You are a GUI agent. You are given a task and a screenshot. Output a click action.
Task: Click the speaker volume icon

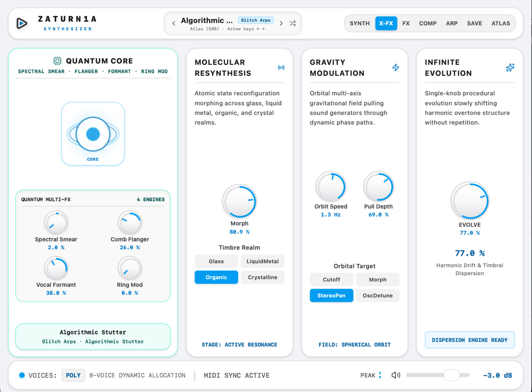[396, 375]
